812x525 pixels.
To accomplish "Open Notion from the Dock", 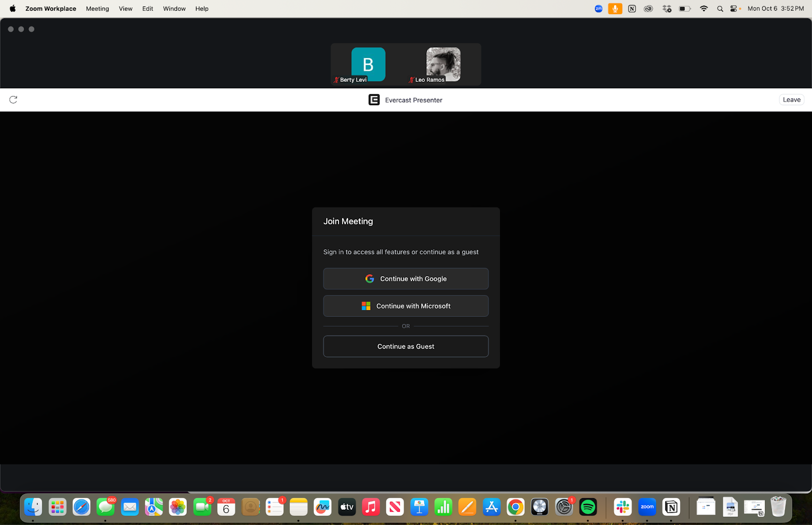I will 671,507.
